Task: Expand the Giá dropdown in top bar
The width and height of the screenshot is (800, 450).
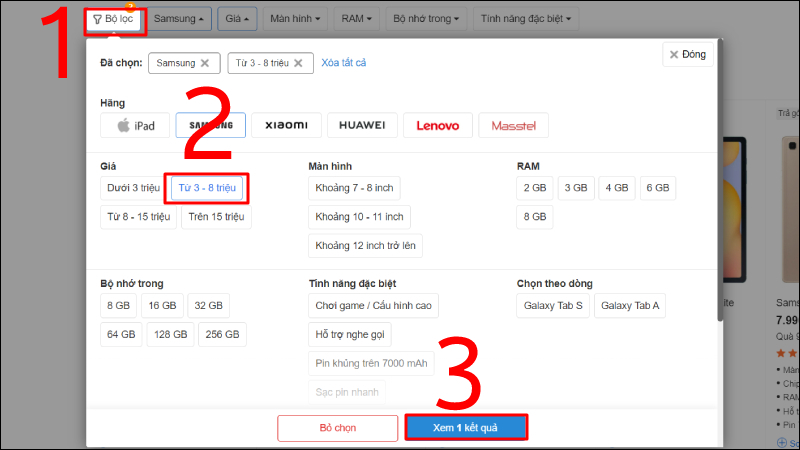Action: (x=237, y=19)
